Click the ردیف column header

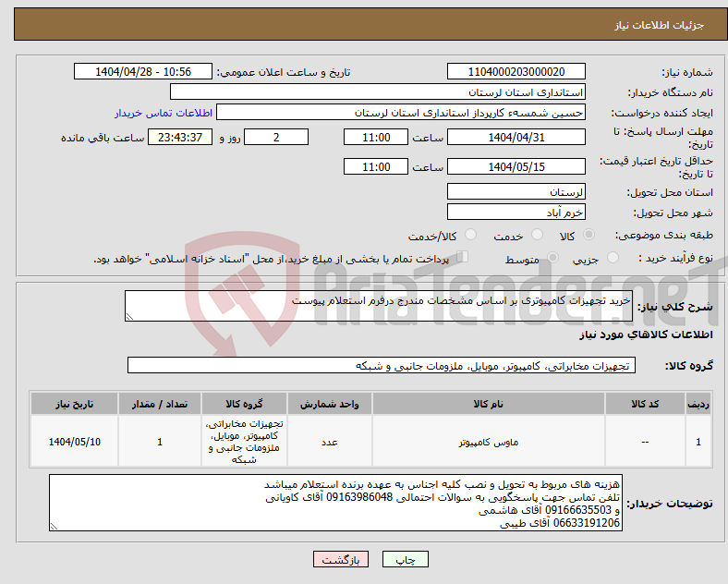click(x=698, y=404)
